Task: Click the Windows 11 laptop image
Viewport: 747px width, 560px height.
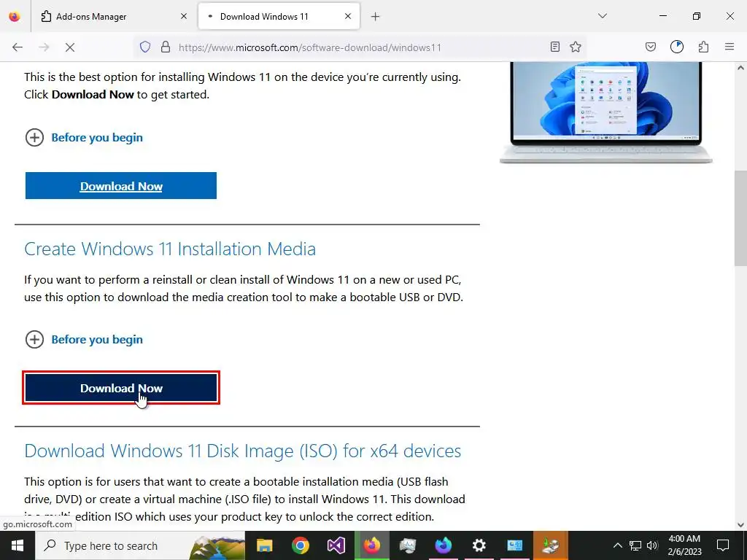Action: [x=605, y=113]
